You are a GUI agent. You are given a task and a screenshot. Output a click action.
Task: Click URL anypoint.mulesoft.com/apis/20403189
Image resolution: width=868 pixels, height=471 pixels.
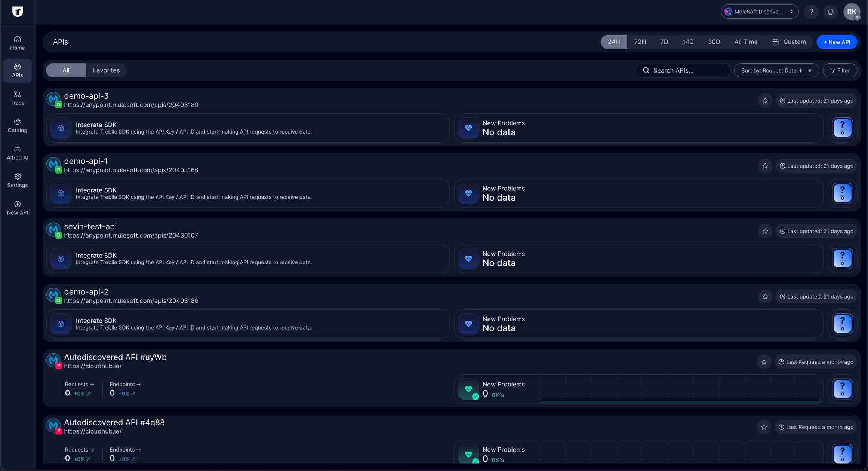pos(131,105)
